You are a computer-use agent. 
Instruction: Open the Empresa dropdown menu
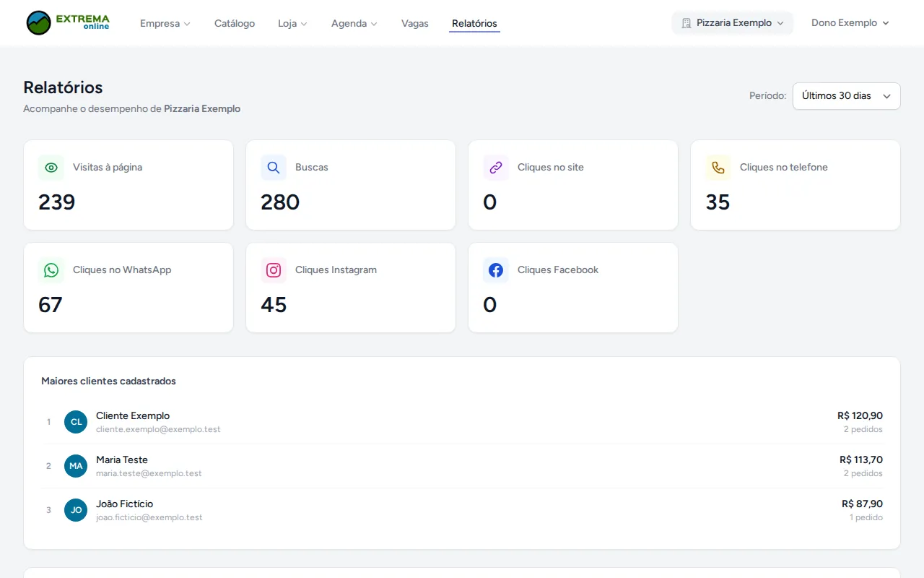[165, 23]
